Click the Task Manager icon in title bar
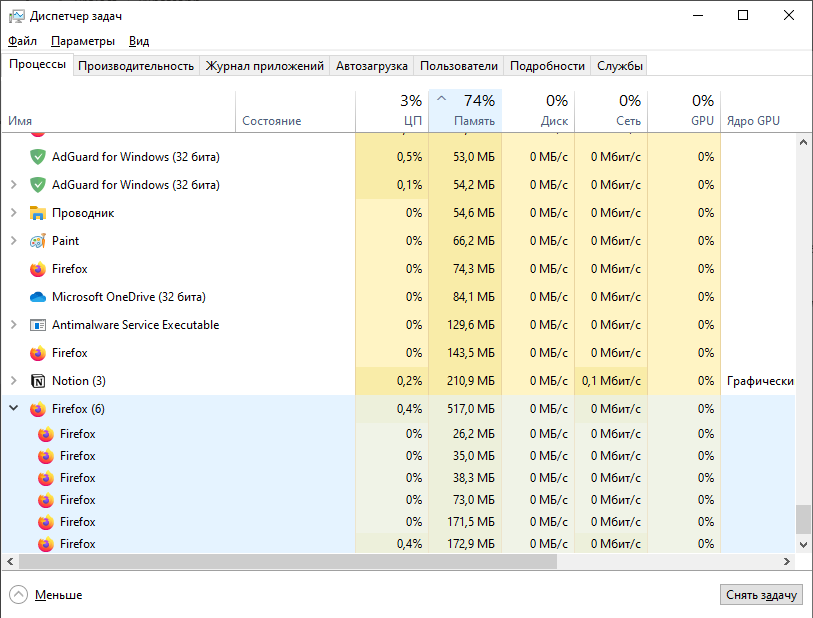This screenshot has height=618, width=813. click(x=14, y=15)
